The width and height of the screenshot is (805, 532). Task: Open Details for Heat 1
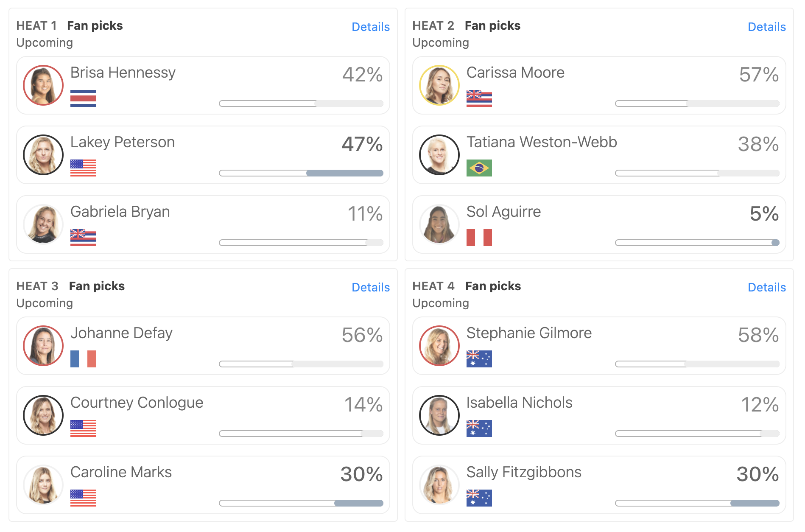pos(371,27)
